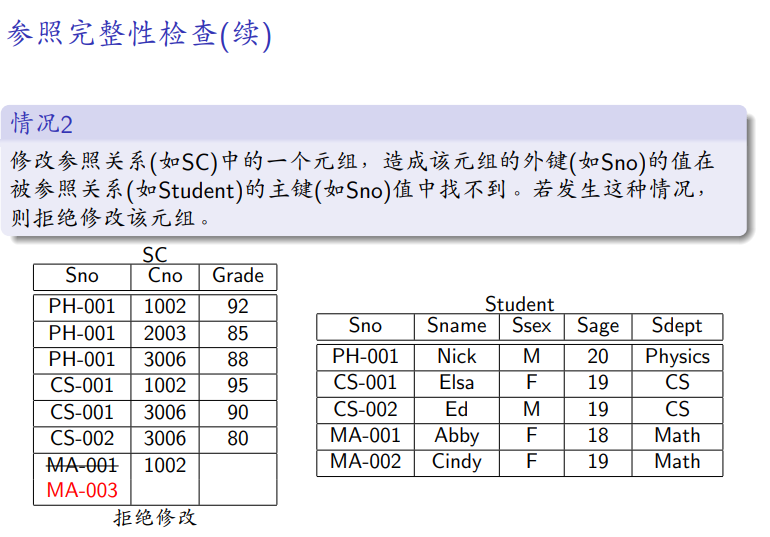The width and height of the screenshot is (770, 537).
Task: Select the 情况2 block heading
Action: pos(42,124)
